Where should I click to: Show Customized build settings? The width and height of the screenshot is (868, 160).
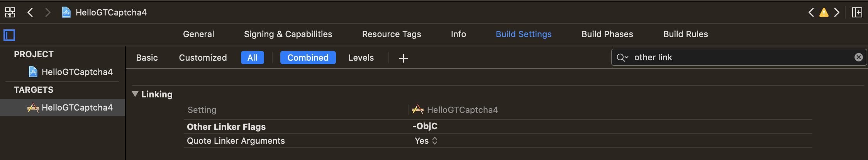point(203,58)
